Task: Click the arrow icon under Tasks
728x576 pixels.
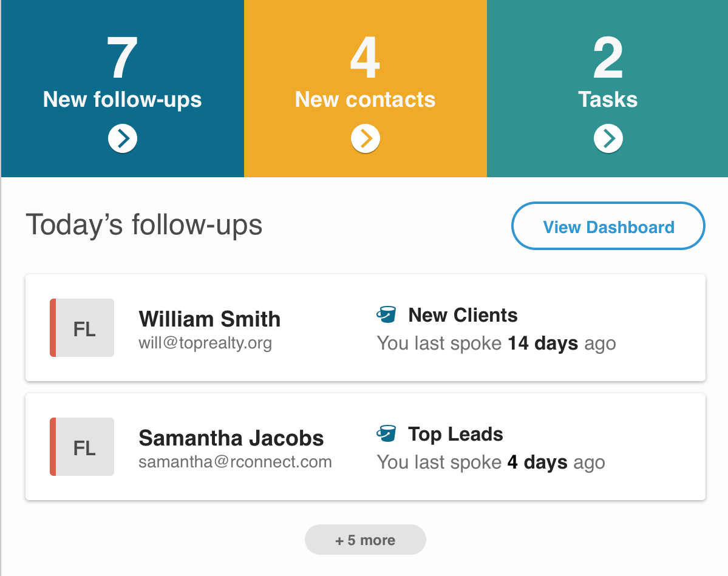Action: coord(608,139)
